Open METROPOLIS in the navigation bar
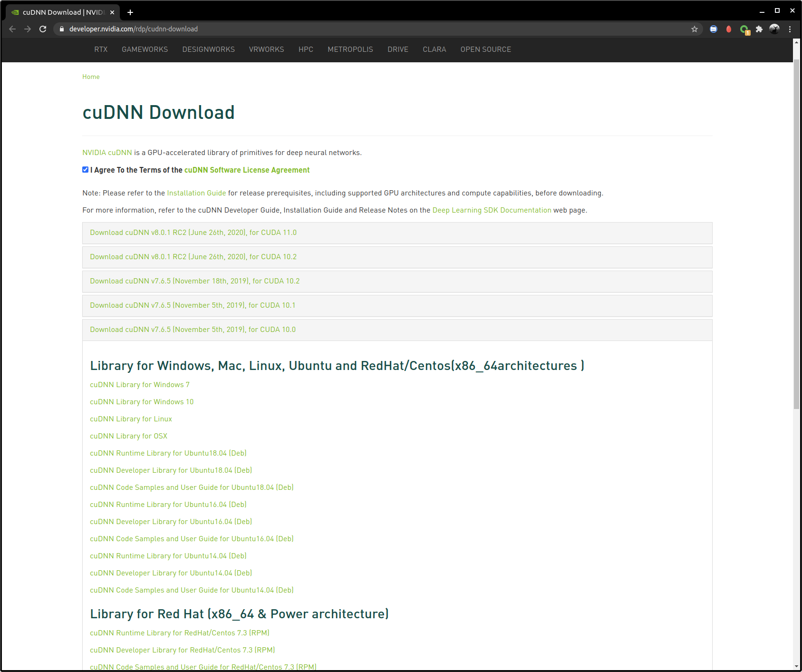 pos(350,49)
